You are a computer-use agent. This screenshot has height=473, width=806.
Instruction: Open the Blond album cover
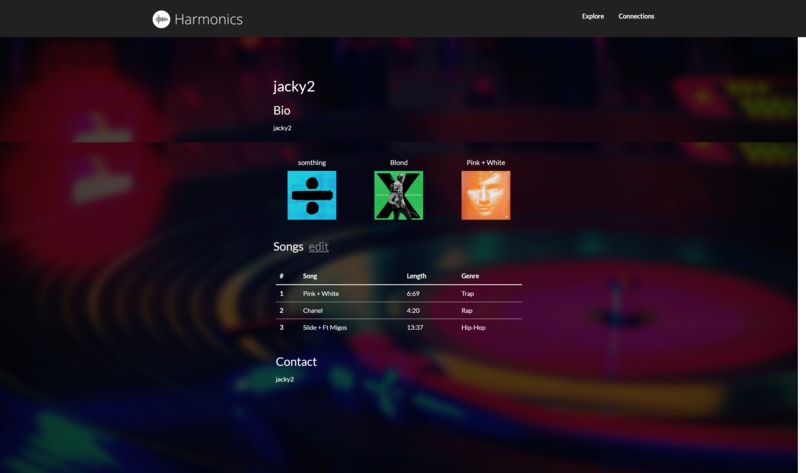pyautogui.click(x=399, y=195)
